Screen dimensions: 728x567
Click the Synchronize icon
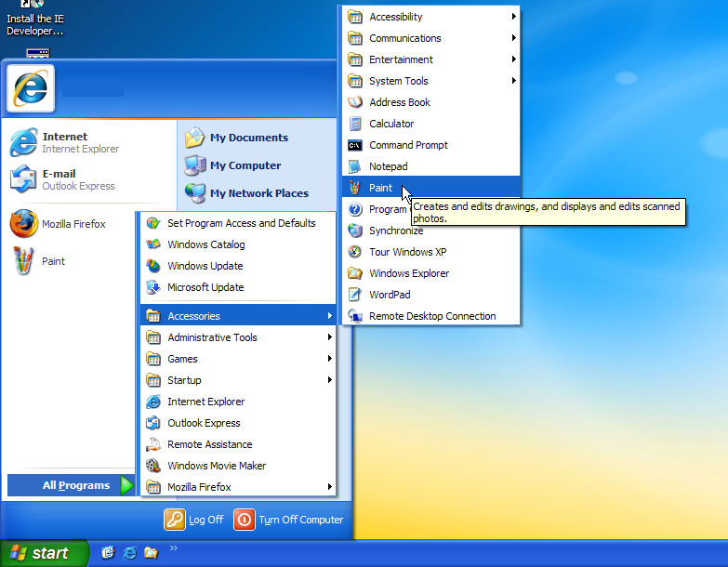[x=355, y=231]
